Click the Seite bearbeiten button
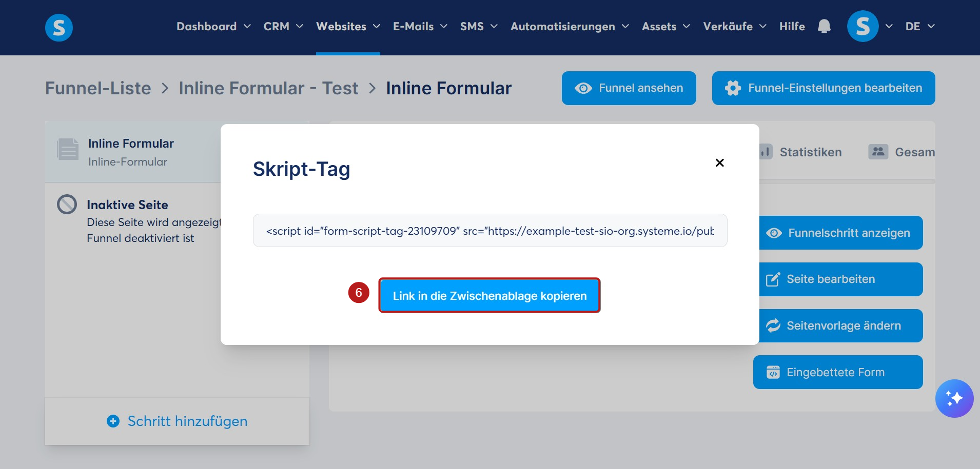980x469 pixels. pyautogui.click(x=841, y=279)
